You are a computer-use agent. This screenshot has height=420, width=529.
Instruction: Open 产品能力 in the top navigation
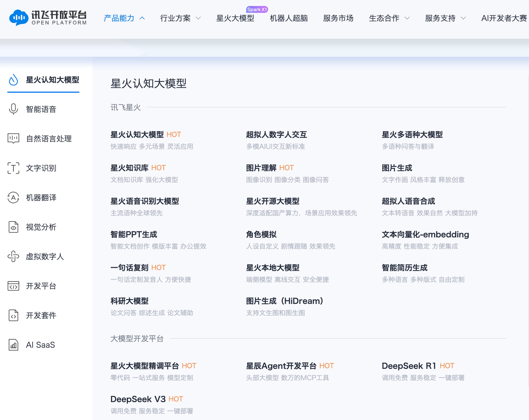(119, 18)
